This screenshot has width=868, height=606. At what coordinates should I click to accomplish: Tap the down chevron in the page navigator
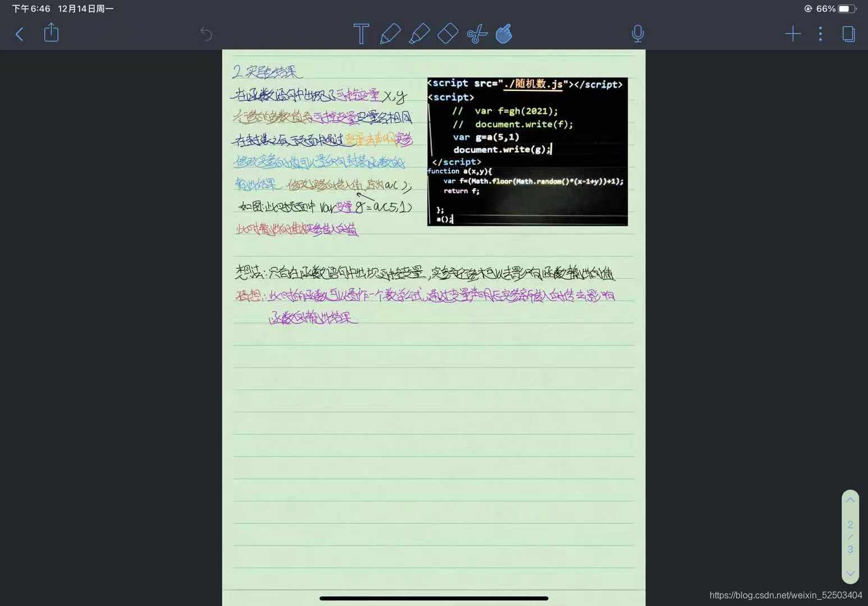pos(850,573)
